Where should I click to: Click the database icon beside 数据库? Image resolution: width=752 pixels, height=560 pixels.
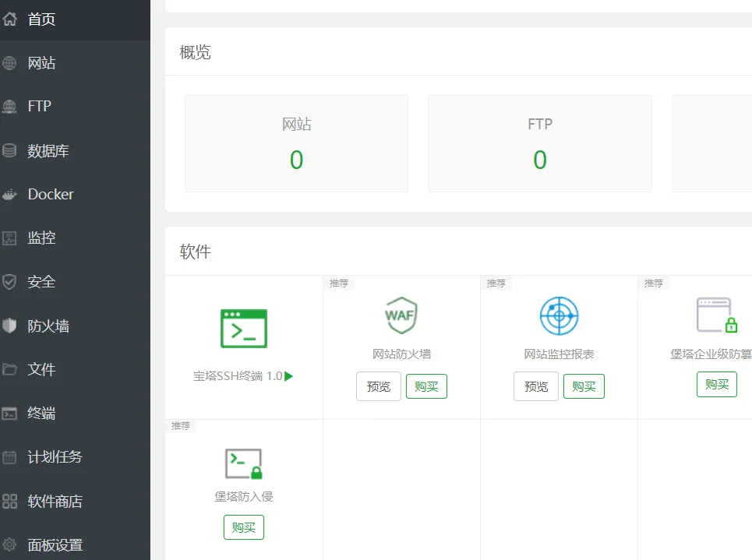pos(9,150)
